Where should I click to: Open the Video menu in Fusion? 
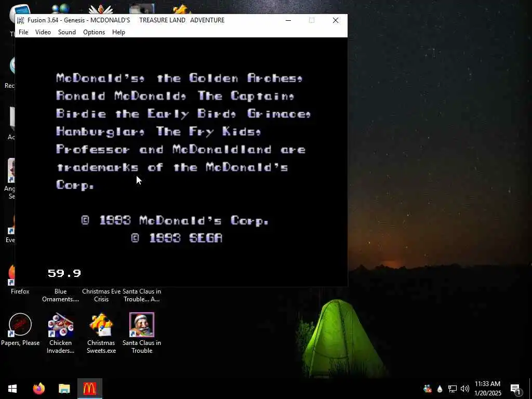click(43, 32)
